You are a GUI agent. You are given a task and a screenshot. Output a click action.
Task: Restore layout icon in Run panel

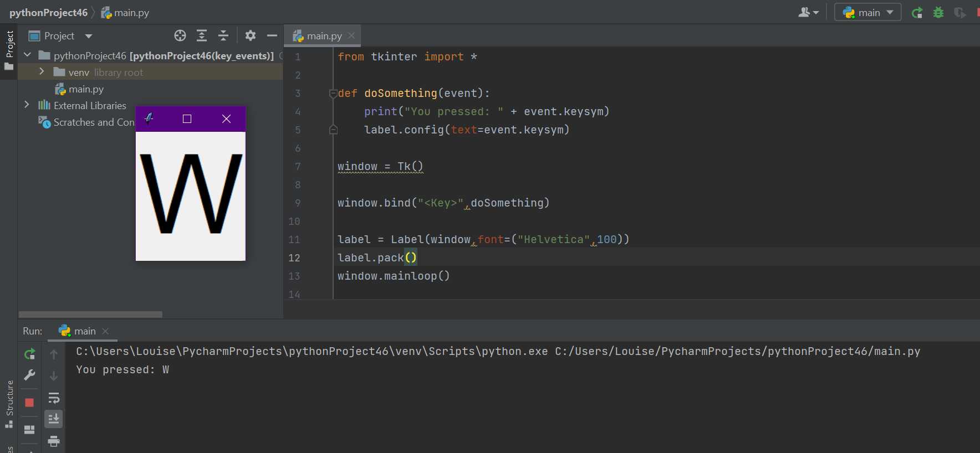pyautogui.click(x=30, y=430)
